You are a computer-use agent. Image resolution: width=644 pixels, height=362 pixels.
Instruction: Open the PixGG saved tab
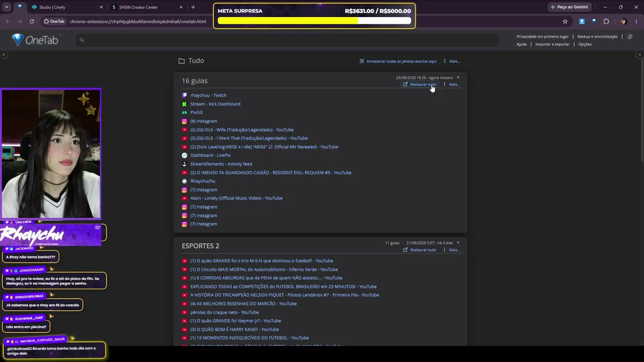(x=197, y=113)
